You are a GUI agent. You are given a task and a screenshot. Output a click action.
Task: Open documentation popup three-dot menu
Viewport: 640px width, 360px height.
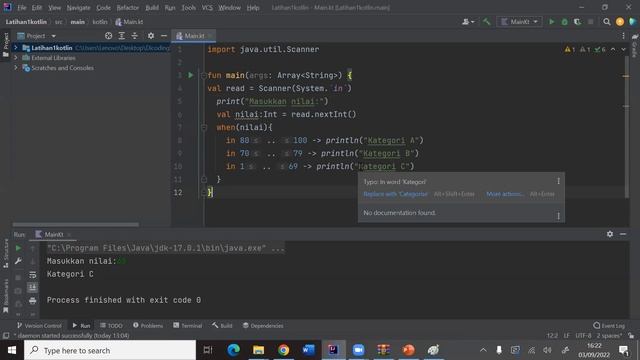coord(558,216)
